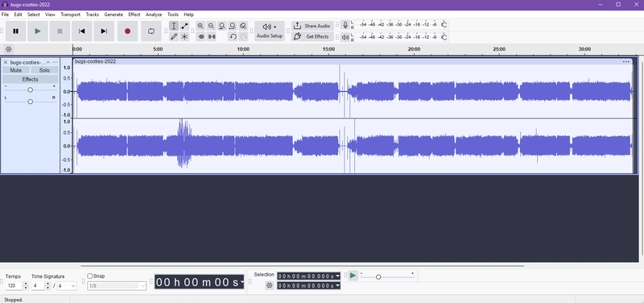644x303 pixels.
Task: Open the View menu
Action: pos(50,15)
